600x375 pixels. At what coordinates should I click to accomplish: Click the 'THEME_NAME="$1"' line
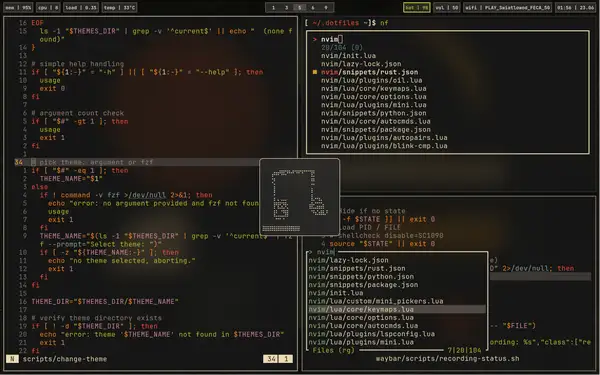coord(71,179)
